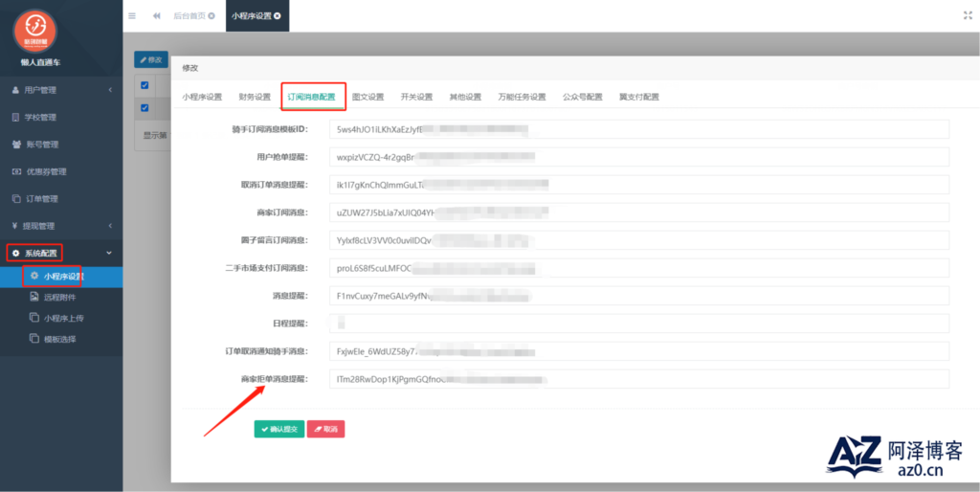
Task: Click the 模板选择 copy icon
Action: (34, 338)
